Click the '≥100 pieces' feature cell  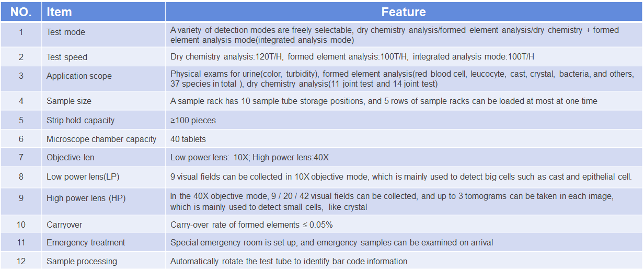(404, 120)
